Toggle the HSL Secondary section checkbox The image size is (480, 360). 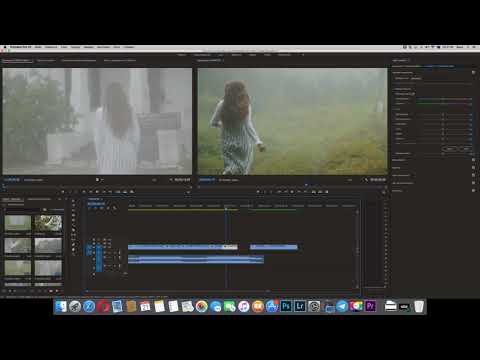(x=473, y=183)
